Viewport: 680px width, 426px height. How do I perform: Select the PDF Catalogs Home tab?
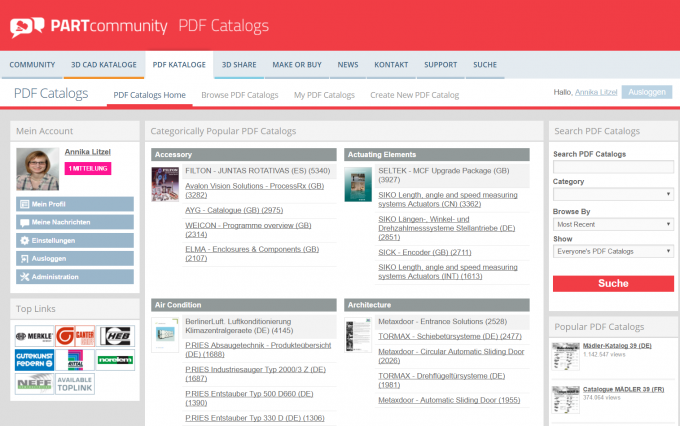click(150, 95)
